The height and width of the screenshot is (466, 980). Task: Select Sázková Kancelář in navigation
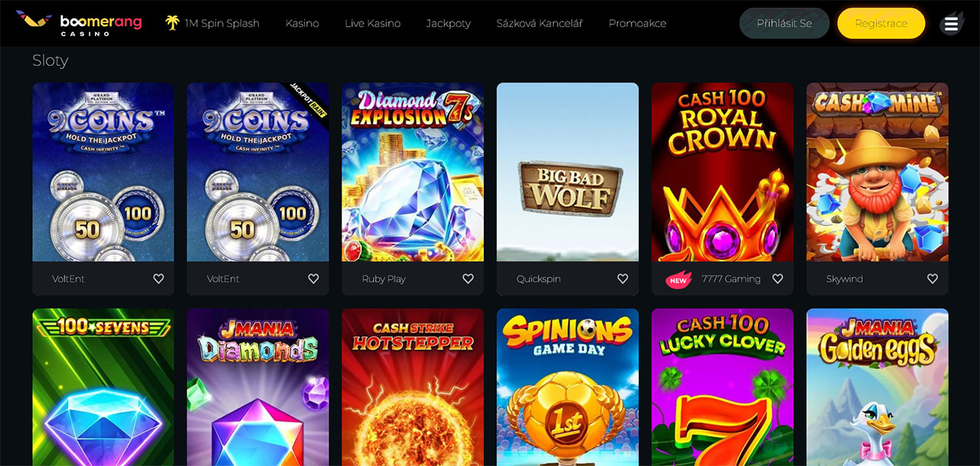(539, 24)
